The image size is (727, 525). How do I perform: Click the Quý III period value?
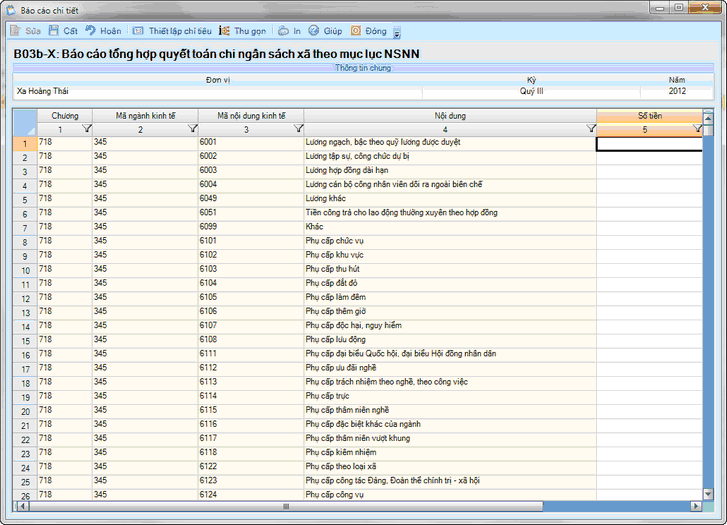531,91
